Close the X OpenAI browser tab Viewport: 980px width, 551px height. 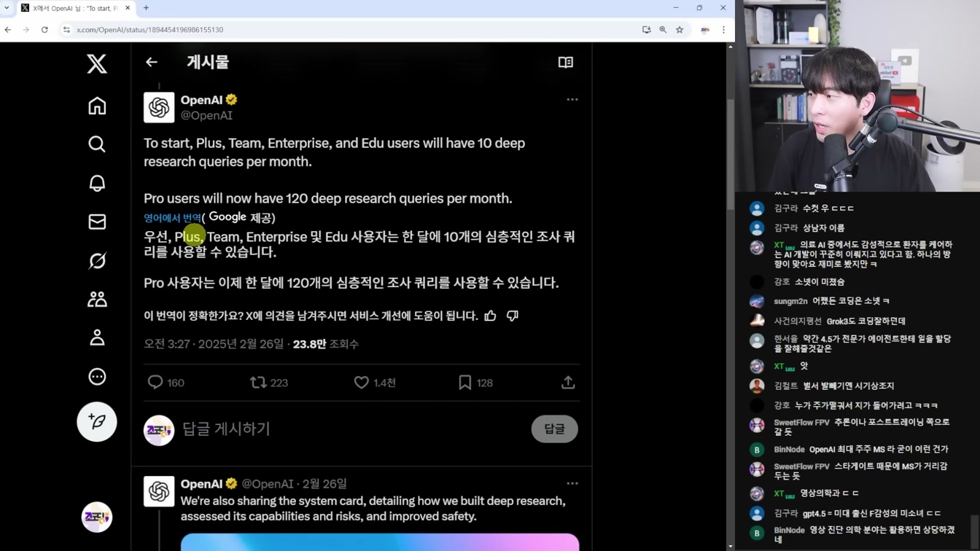(128, 8)
